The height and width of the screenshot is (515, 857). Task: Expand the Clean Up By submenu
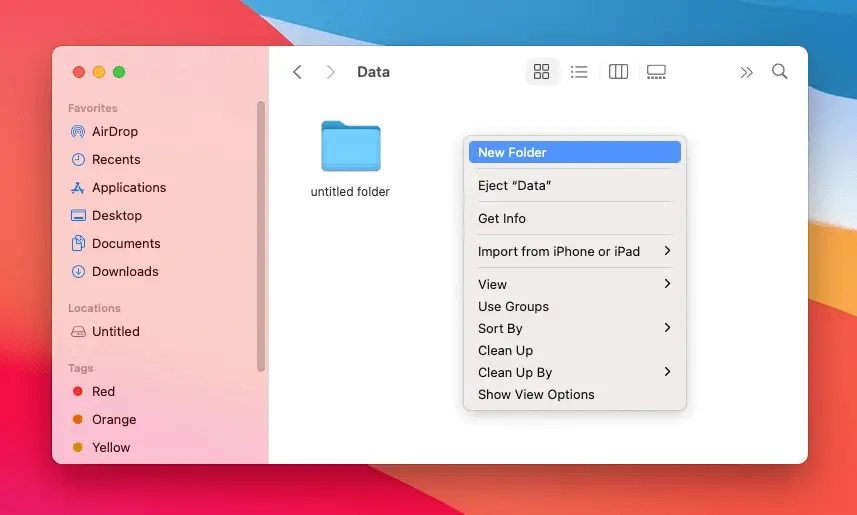coord(574,372)
